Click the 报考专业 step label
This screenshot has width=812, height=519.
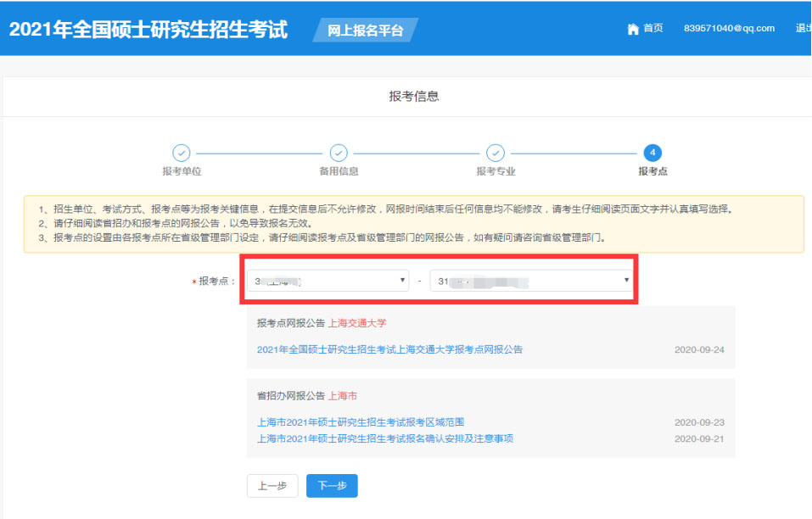click(496, 171)
